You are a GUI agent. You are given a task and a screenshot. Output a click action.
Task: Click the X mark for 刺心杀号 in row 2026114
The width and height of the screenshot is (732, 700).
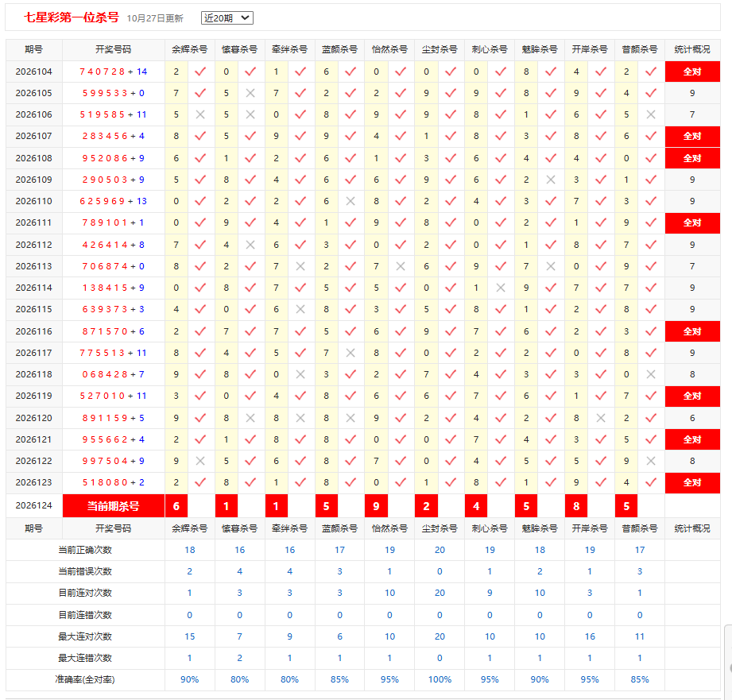(x=501, y=288)
